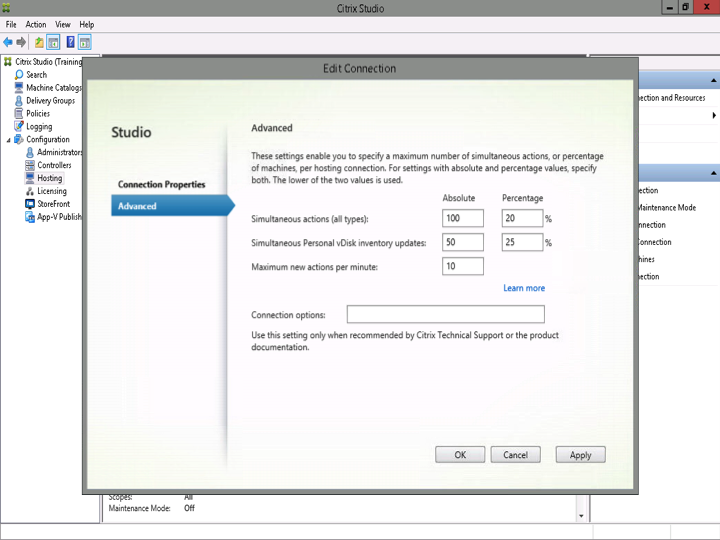Click Maintenance Mode Off value text
The width and height of the screenshot is (720, 540).
pyautogui.click(x=189, y=508)
